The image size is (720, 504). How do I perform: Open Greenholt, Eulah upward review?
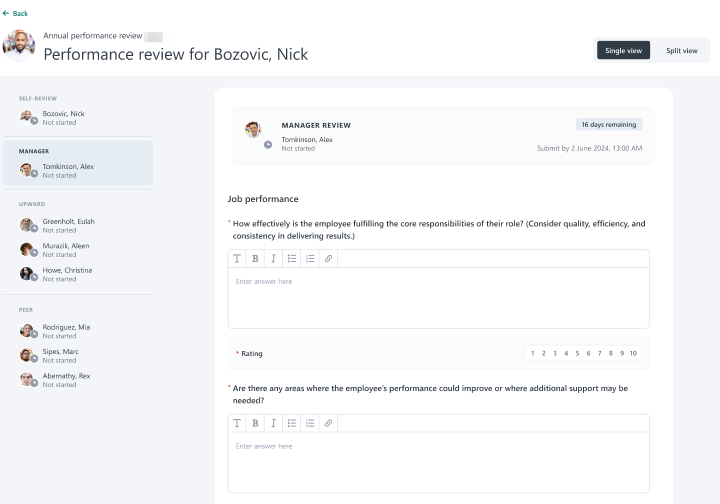click(68, 225)
